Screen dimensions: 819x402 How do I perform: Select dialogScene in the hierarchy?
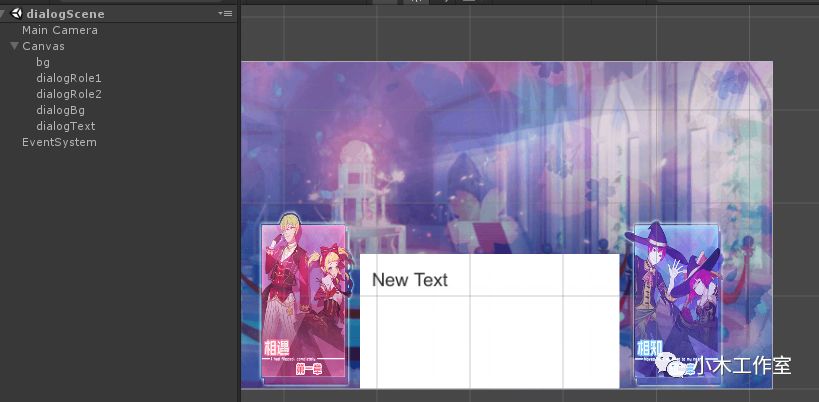point(65,14)
